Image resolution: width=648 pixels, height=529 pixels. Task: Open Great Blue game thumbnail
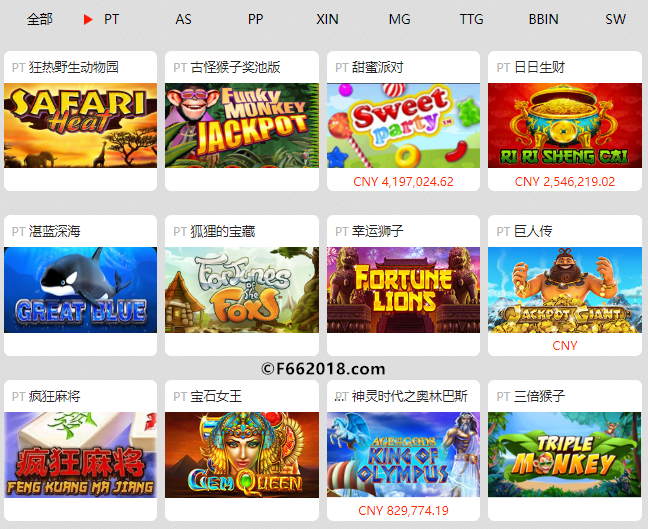81,290
